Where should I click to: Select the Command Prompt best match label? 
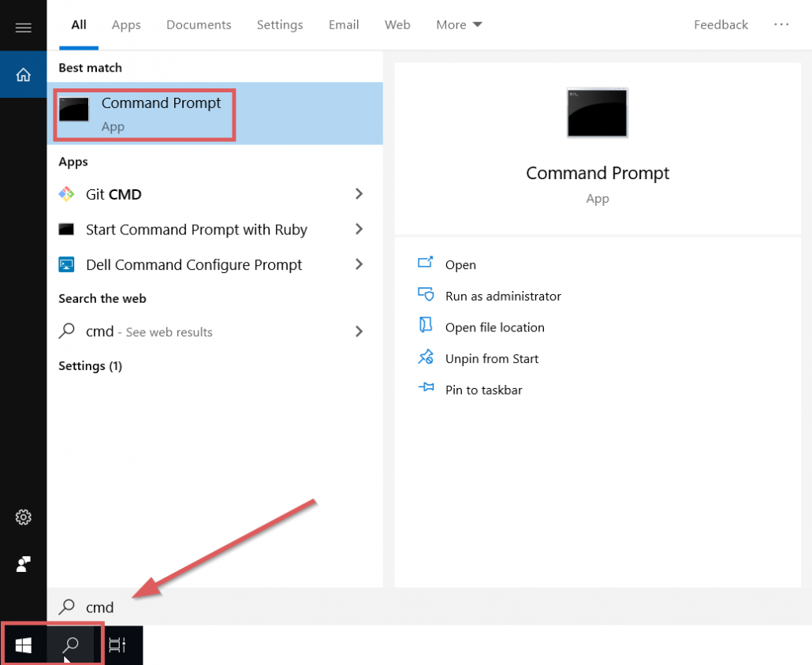[x=161, y=103]
